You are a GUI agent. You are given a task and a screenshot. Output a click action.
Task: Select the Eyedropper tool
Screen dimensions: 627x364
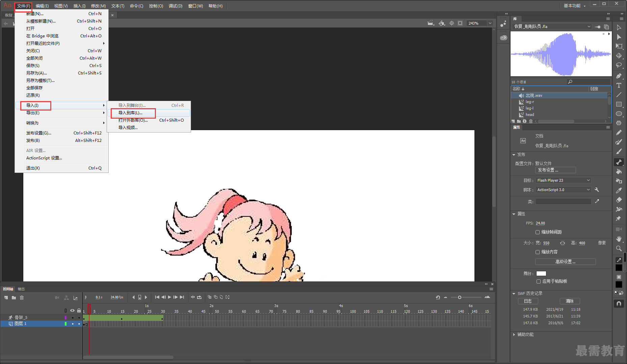tap(619, 190)
